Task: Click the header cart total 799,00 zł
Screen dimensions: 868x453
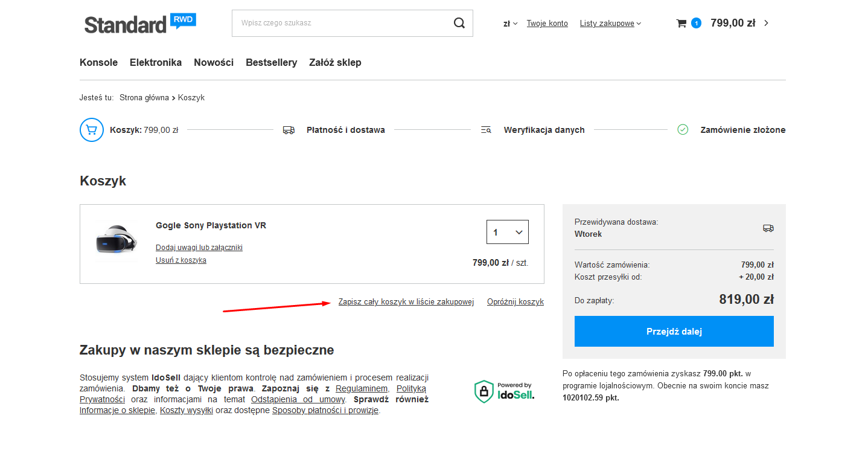Action: (x=733, y=23)
